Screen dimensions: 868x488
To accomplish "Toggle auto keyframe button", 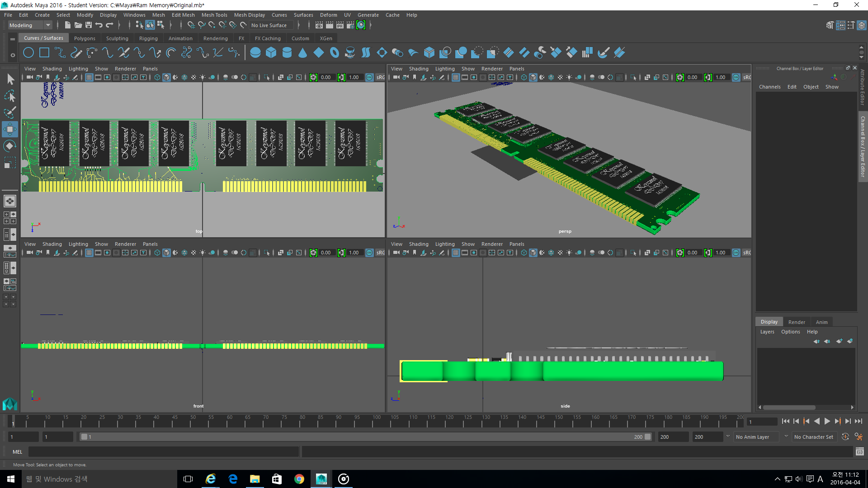I will click(x=845, y=437).
